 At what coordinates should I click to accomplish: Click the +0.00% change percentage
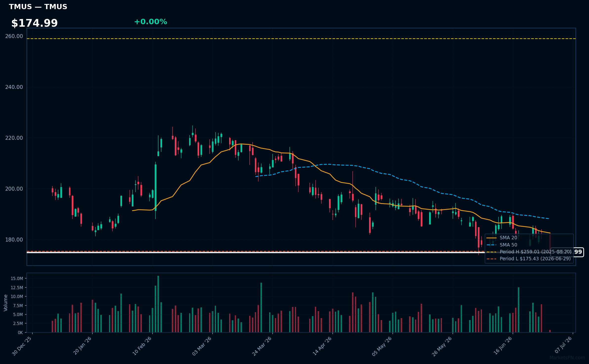[x=151, y=22]
